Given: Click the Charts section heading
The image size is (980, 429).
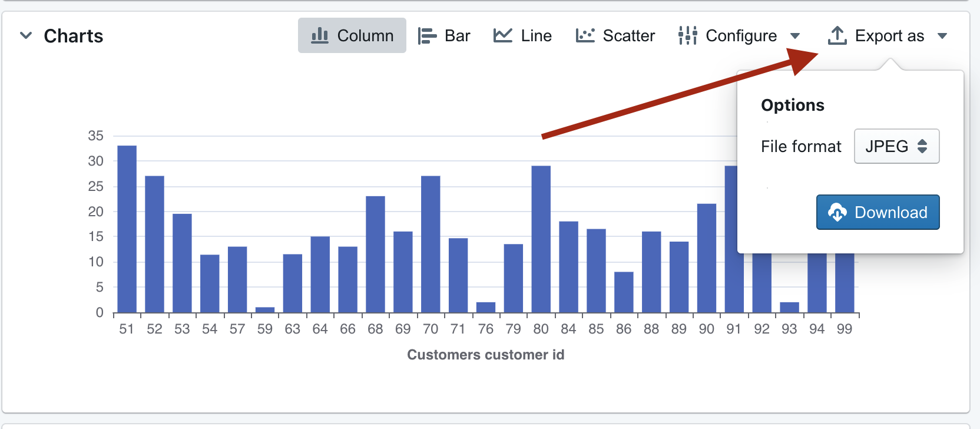Looking at the screenshot, I should (74, 36).
